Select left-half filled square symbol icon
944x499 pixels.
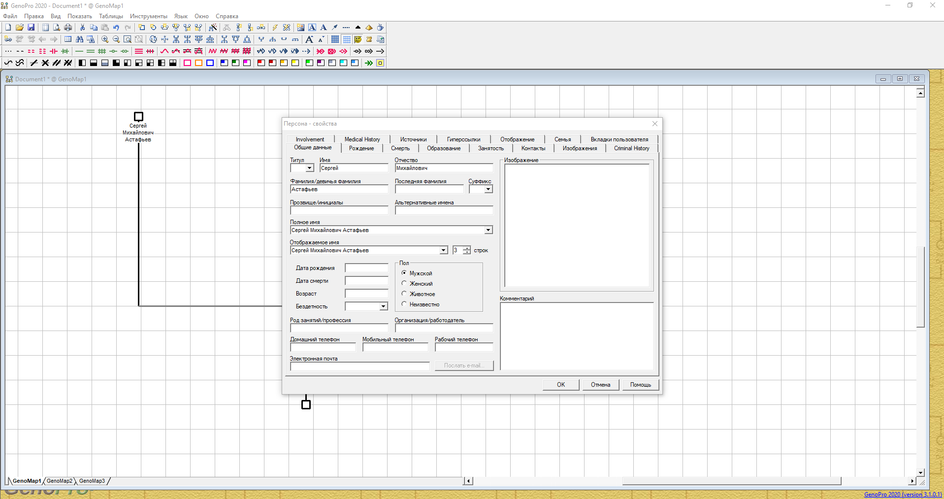click(82, 63)
